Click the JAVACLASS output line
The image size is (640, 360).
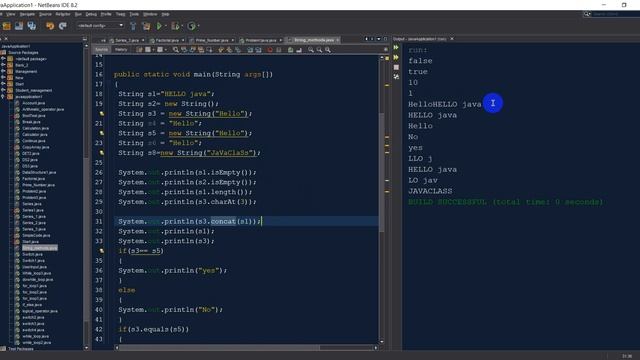(430, 191)
